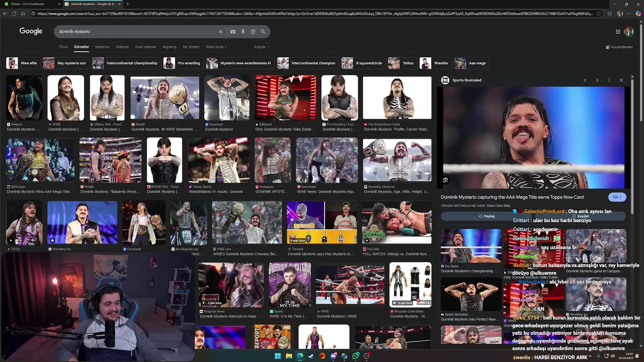Open Kaydedilenler saved items link
The height and width of the screenshot is (362, 644).
(619, 47)
